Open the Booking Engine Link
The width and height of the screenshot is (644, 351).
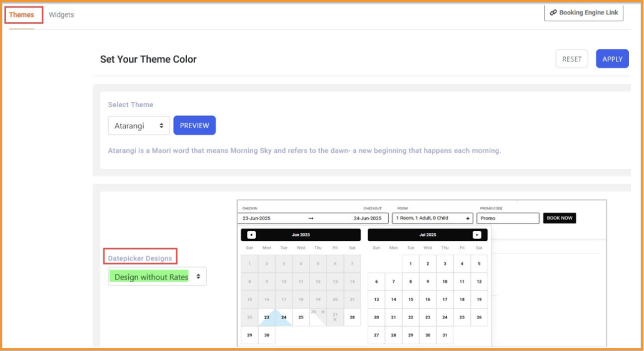click(583, 13)
